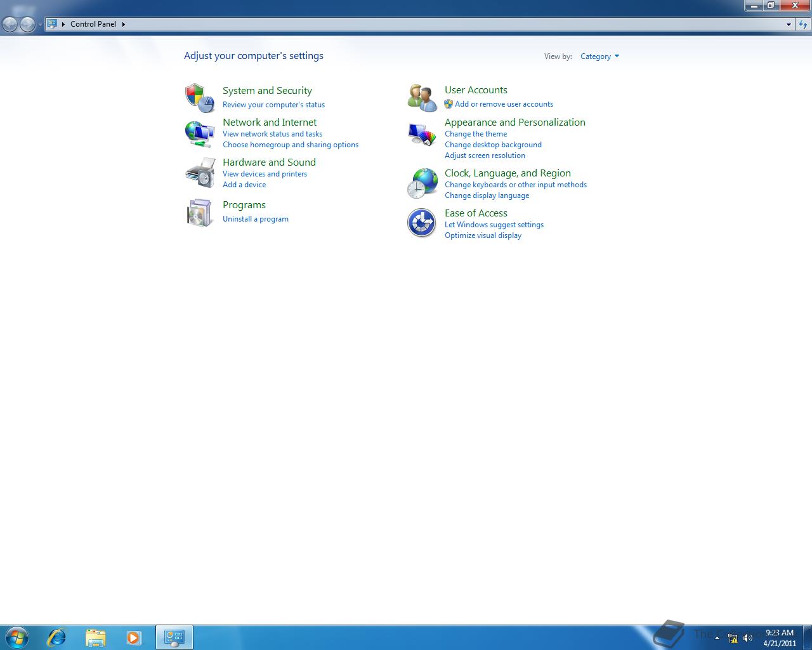This screenshot has height=650, width=812.
Task: Click the Control Panel breadcrumb text
Action: click(x=93, y=24)
